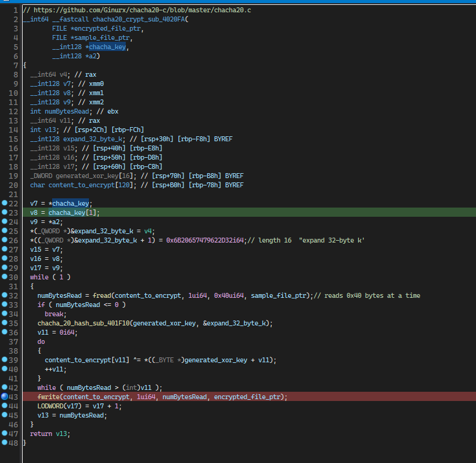Viewport: 476px width, 463px height.
Task: Toggle breakpoint dot on line 23
Action: [4, 212]
